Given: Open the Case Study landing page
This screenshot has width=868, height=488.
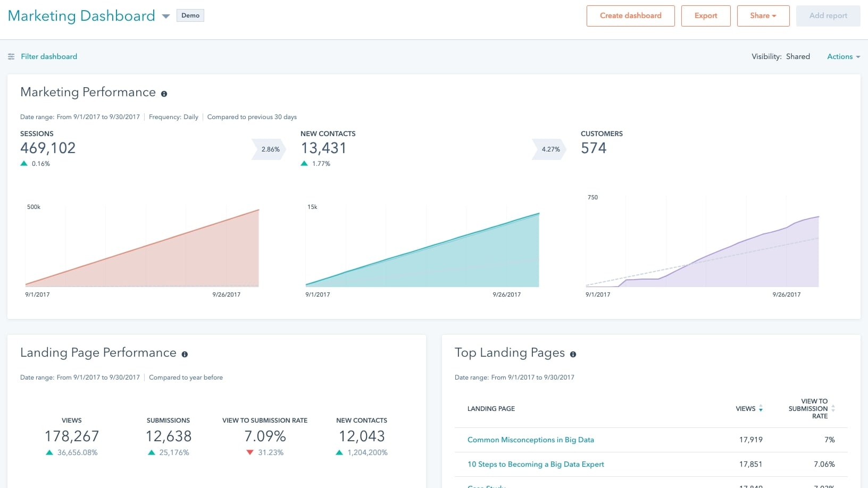Looking at the screenshot, I should pyautogui.click(x=486, y=486).
